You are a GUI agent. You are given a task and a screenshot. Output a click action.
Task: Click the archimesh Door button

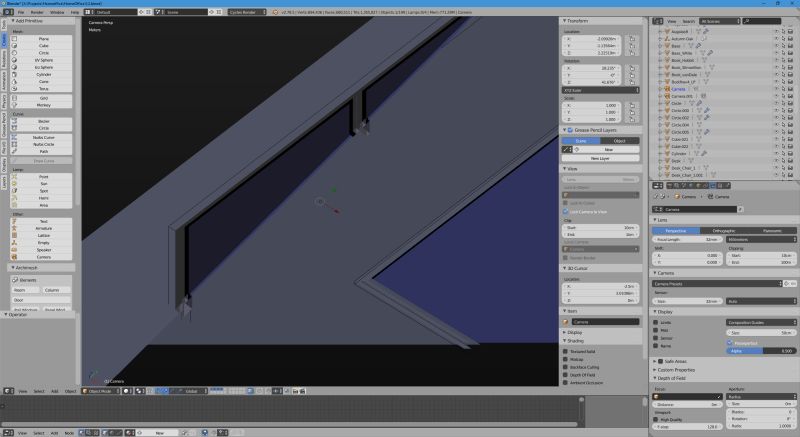click(x=41, y=300)
